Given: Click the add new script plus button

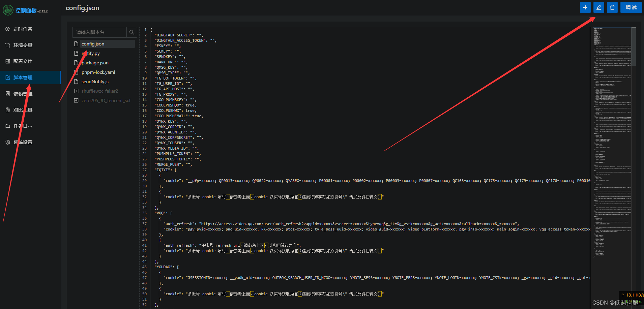Looking at the screenshot, I should coord(585,7).
